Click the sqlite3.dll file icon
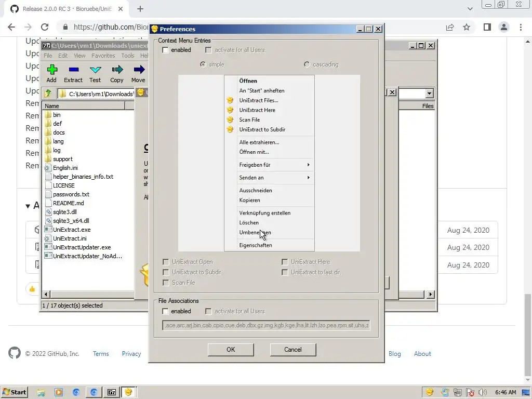 [x=48, y=212]
